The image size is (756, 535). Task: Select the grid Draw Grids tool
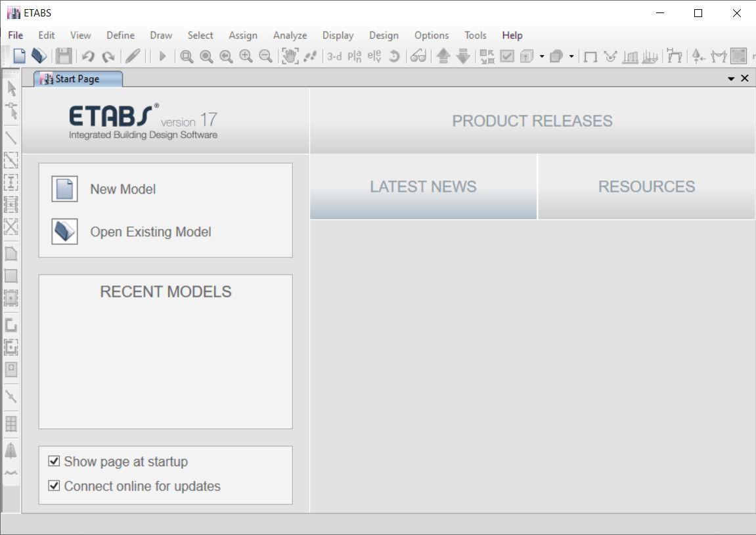point(11,423)
